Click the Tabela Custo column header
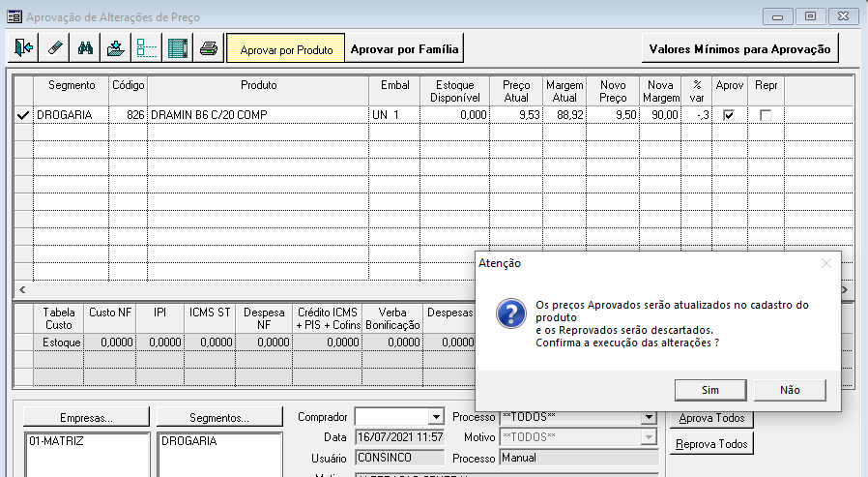The width and height of the screenshot is (868, 477). [x=59, y=318]
